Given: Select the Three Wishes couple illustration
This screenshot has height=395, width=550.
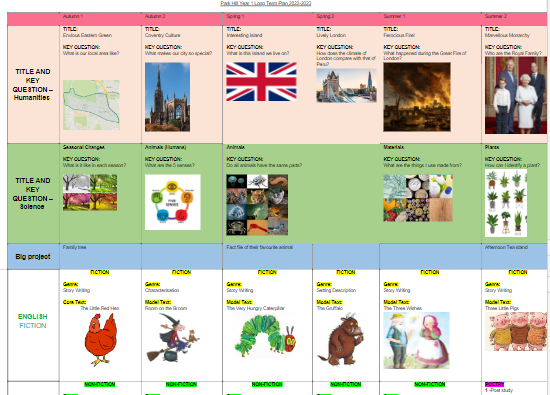Looking at the screenshot, I should (416, 340).
